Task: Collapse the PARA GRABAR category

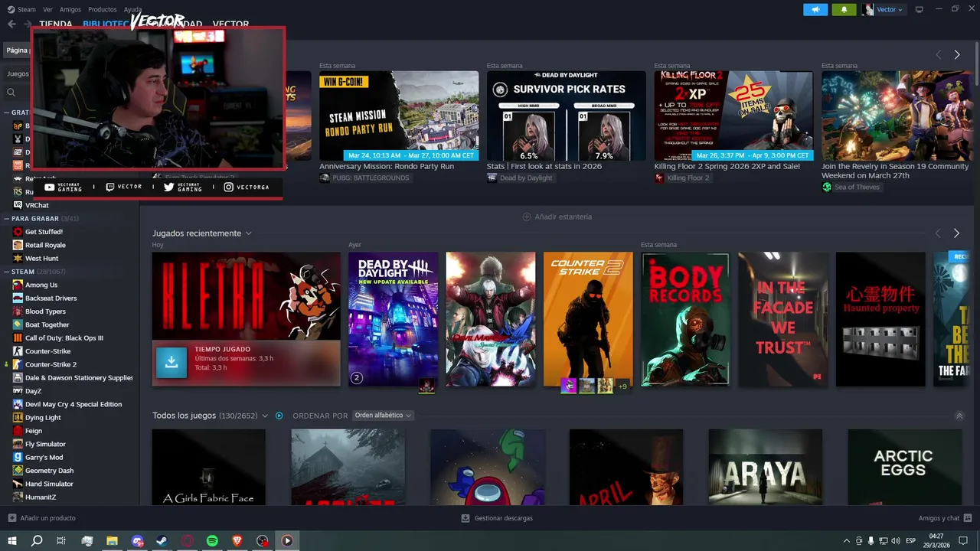Action: tap(6, 219)
